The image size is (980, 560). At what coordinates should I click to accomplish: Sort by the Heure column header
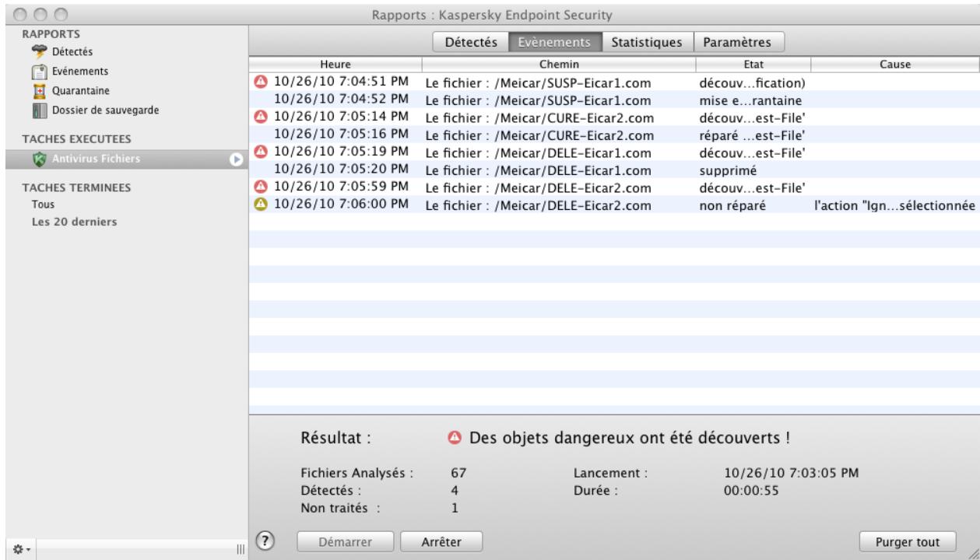[x=335, y=65]
